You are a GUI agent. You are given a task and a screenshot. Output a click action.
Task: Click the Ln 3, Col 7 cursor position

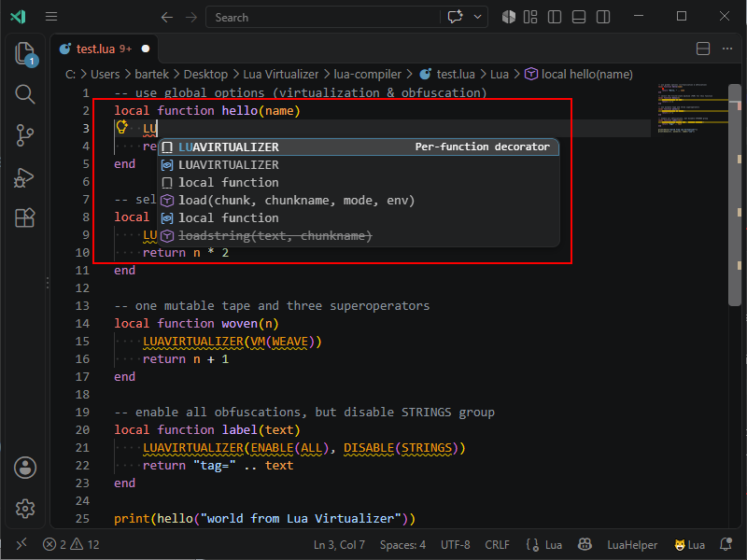tap(339, 545)
